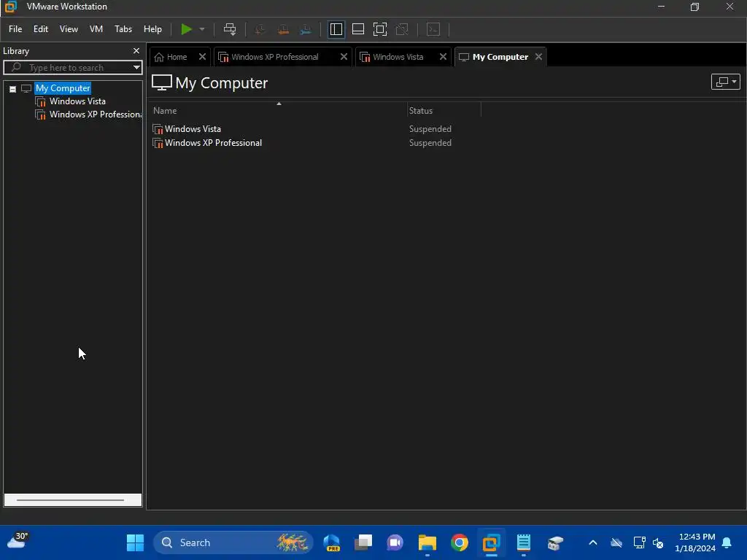Select My Computer in library tree
747x560 pixels.
(63, 88)
